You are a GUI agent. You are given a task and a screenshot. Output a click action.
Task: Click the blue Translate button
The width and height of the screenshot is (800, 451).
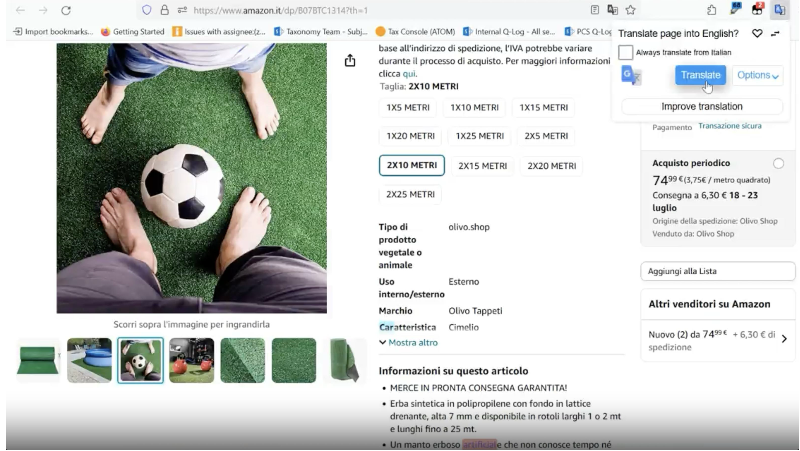pyautogui.click(x=700, y=75)
